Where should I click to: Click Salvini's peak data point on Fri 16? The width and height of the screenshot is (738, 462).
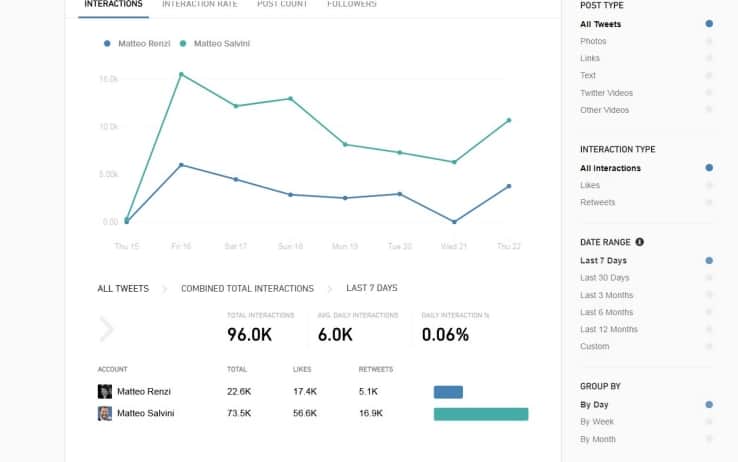181,74
